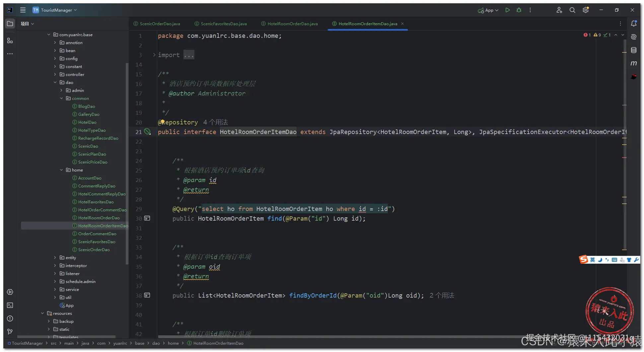Click the project tree vertical scrollbar

pyautogui.click(x=127, y=163)
